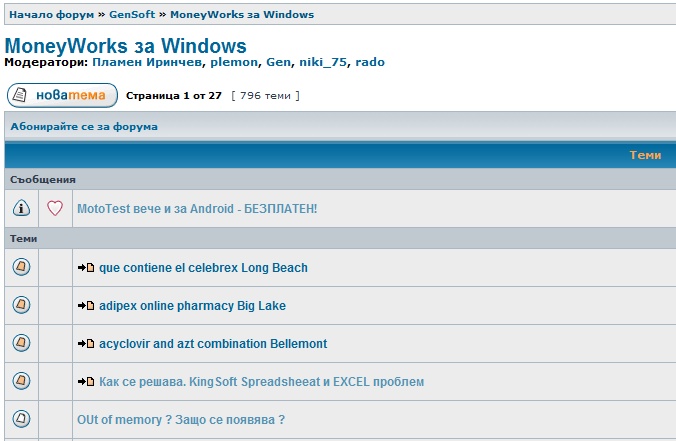Click the Страница 1 от 27 text
This screenshot has height=441, width=676.
[x=174, y=96]
